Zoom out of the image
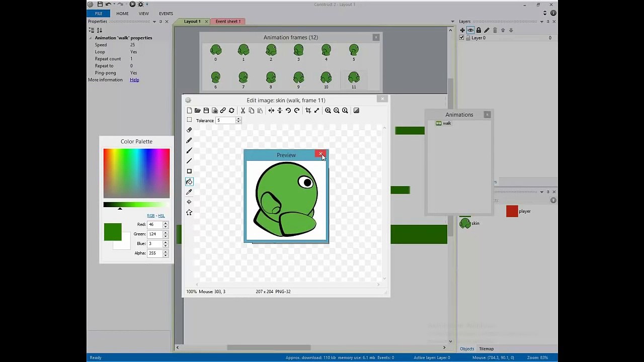The width and height of the screenshot is (644, 362). coord(337,111)
